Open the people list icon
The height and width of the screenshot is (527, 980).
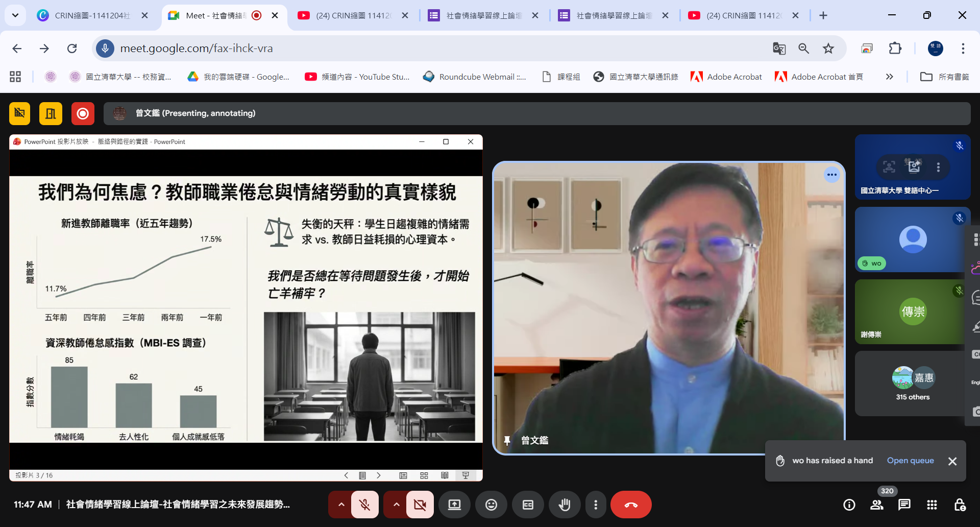[x=877, y=505]
